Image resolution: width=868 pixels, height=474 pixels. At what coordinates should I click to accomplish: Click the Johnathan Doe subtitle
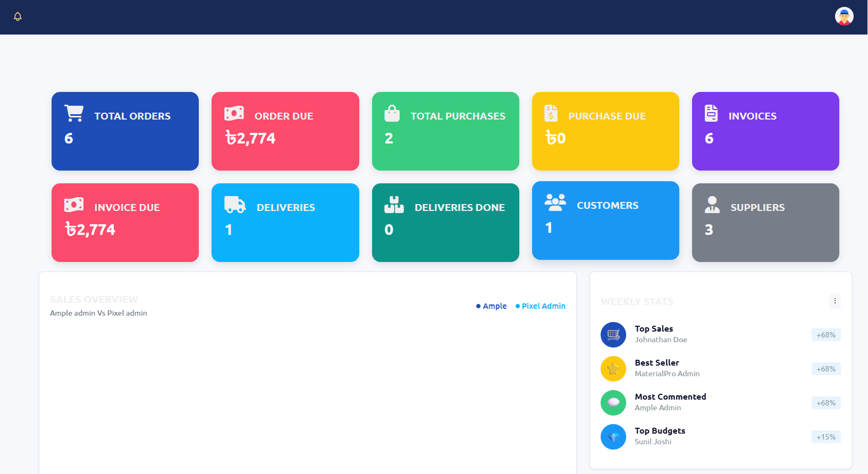coord(661,340)
